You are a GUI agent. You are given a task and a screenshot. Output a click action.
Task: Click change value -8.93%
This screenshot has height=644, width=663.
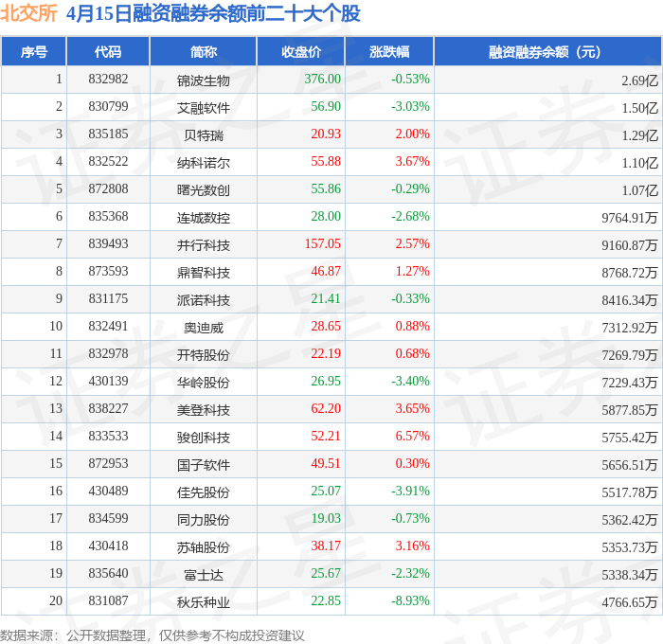[x=410, y=601]
